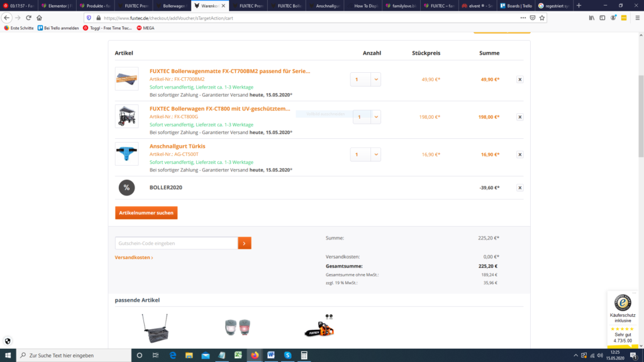Open Word from taskbar
This screenshot has height=362, width=644.
(271, 355)
